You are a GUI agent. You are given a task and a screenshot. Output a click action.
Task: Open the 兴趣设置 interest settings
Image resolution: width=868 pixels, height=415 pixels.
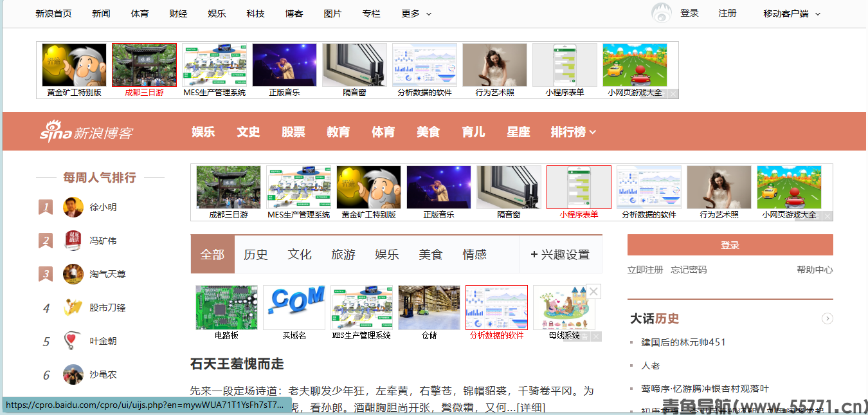pyautogui.click(x=560, y=255)
